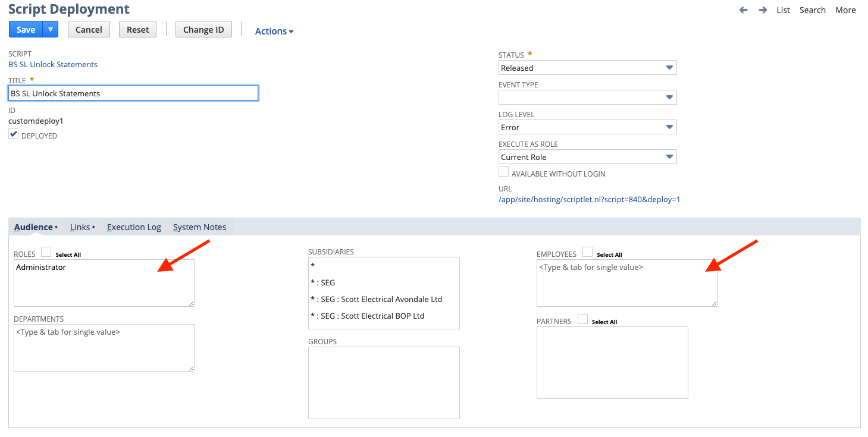Open the More menu
Viewport: 868px width, 437px height.
click(845, 10)
